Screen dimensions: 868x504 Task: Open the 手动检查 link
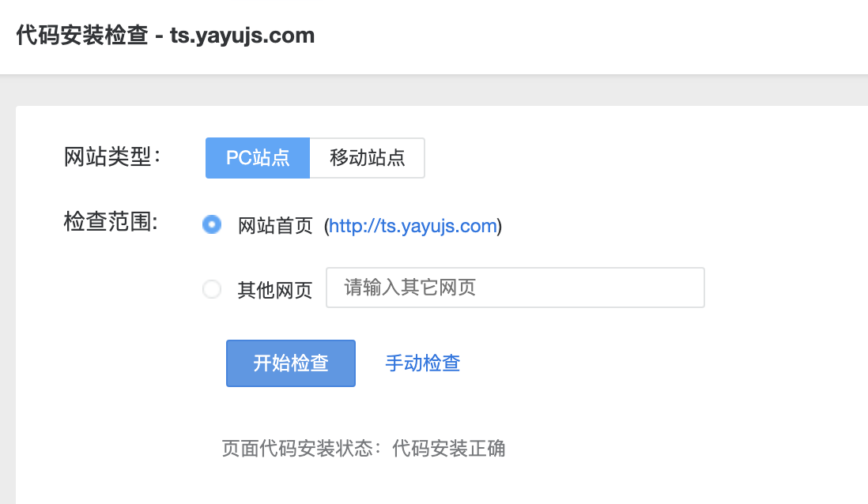pos(423,363)
